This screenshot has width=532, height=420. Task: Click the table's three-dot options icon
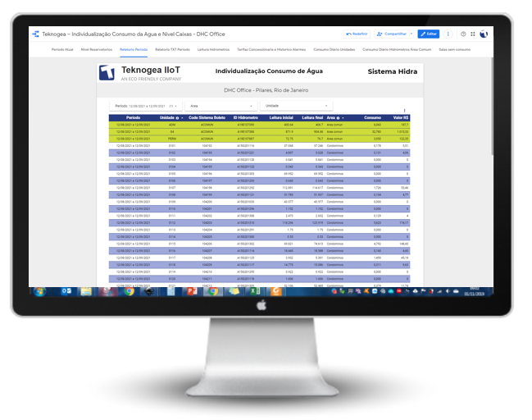coord(404,111)
